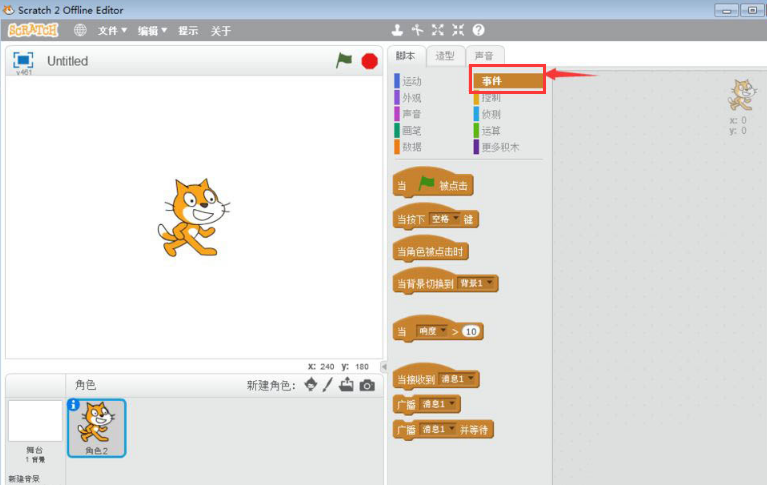Select the 侦测 block category
Image resolution: width=767 pixels, height=485 pixels.
pos(487,114)
